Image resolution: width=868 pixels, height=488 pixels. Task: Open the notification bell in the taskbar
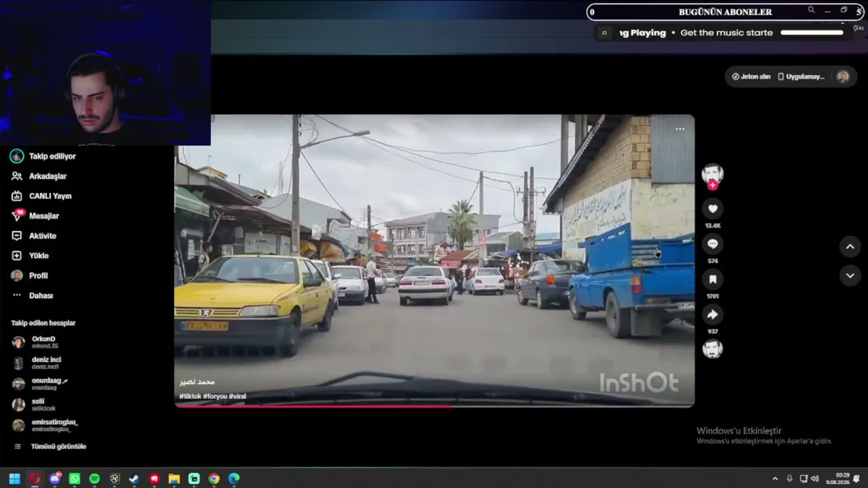click(857, 479)
